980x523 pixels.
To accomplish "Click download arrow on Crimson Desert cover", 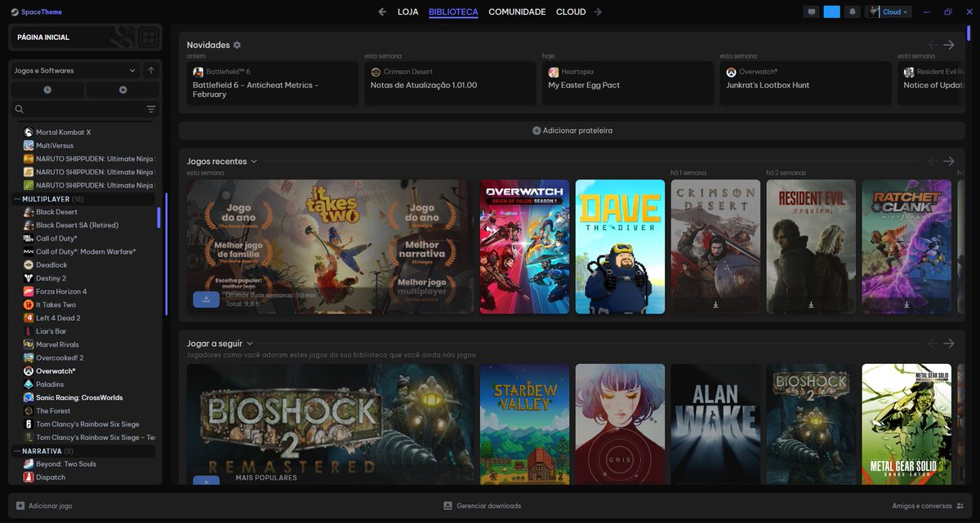I will pos(715,305).
